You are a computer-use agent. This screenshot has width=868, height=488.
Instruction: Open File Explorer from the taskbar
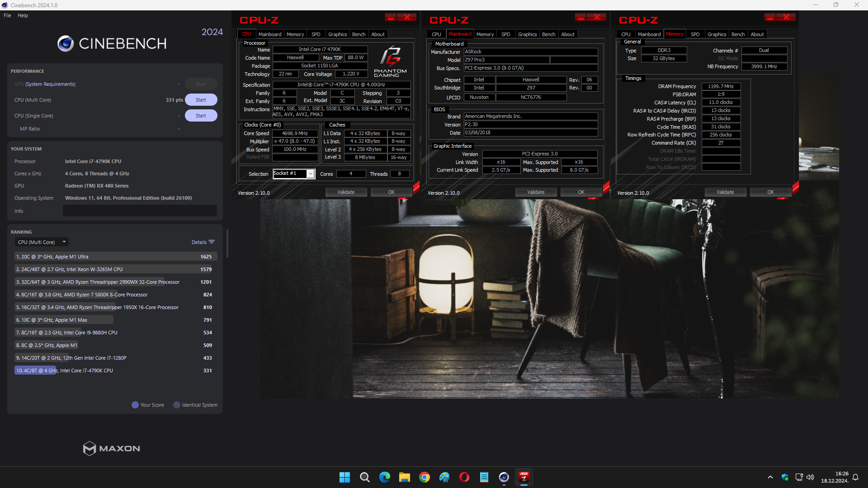coord(404,477)
